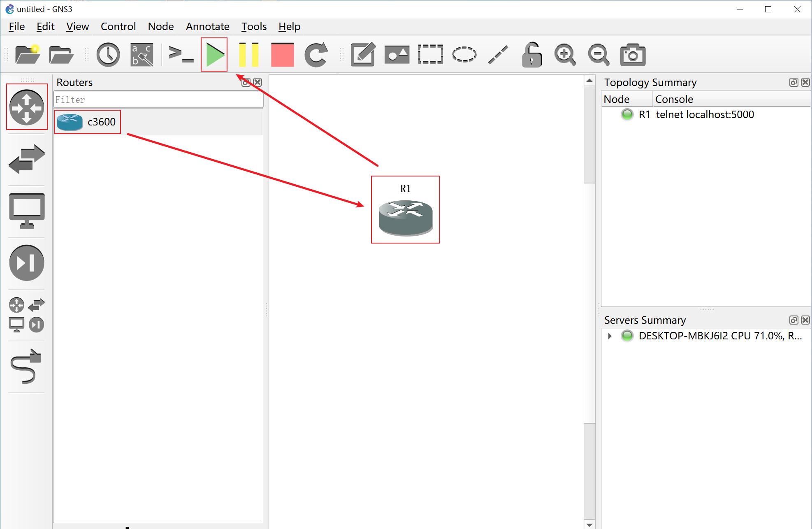Expand the DESKTOP-MBKJ6I2 server entry
The width and height of the screenshot is (812, 529).
[610, 336]
